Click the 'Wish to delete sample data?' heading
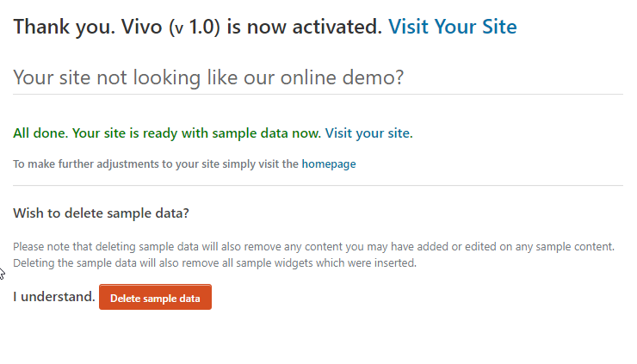 pos(102,213)
